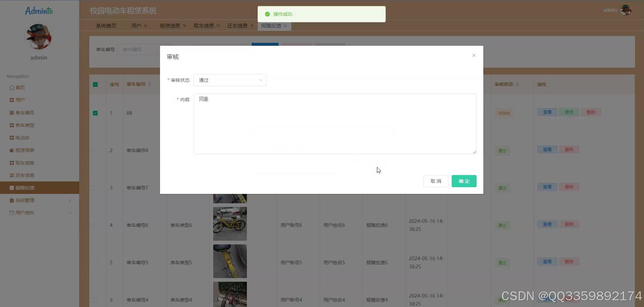The height and width of the screenshot is (307, 644).
Task: Click clipboard icon beside 系统管理
Action: tap(12, 200)
